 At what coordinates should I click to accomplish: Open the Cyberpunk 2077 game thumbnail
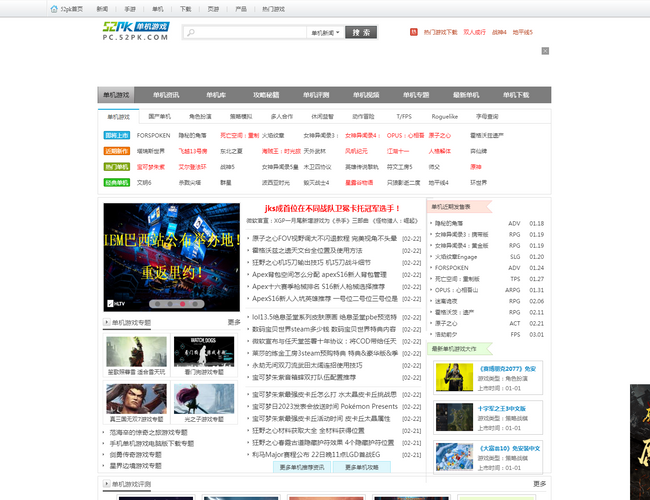(454, 377)
